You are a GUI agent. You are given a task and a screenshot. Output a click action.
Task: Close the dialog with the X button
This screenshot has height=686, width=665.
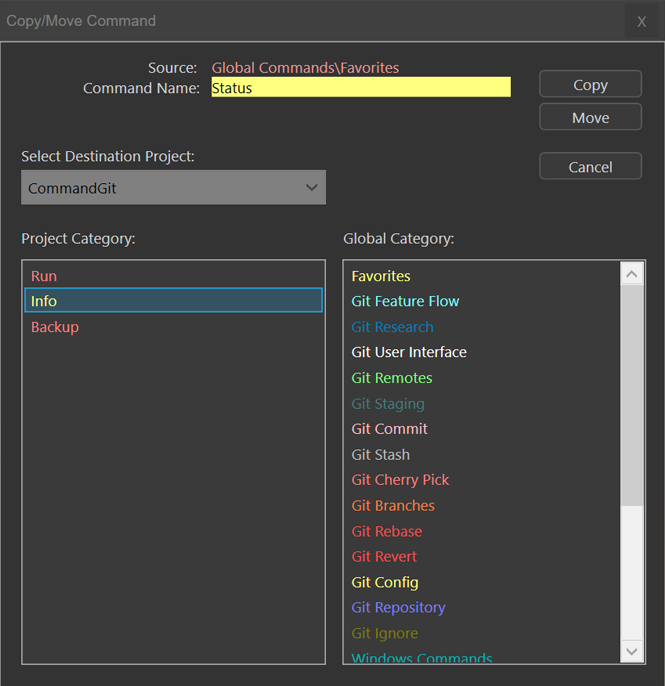(642, 21)
